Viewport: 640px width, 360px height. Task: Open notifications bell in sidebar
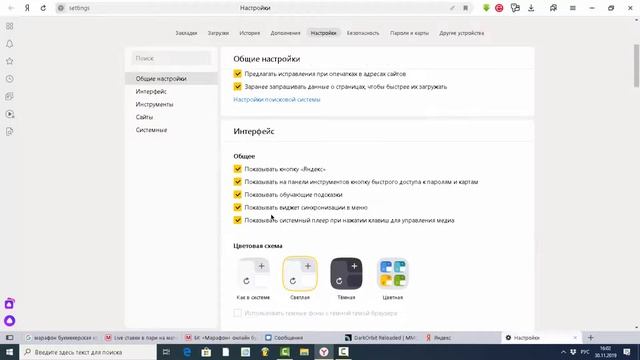(9, 44)
